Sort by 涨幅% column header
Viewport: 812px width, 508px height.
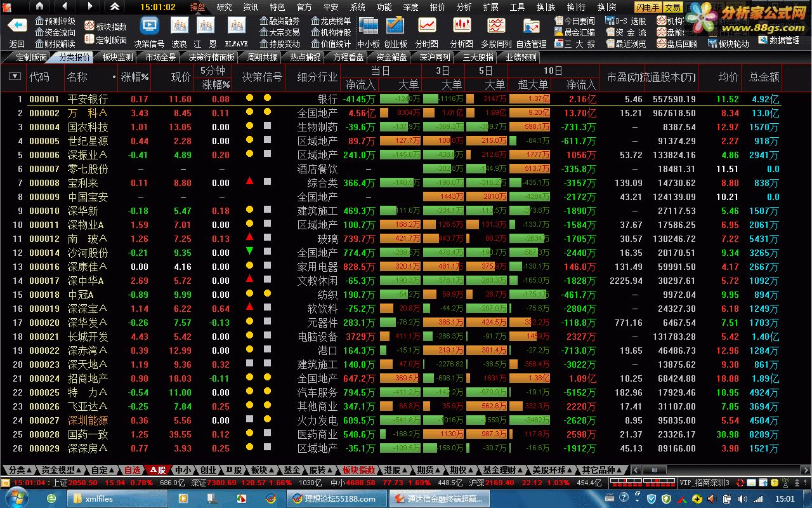[135, 77]
